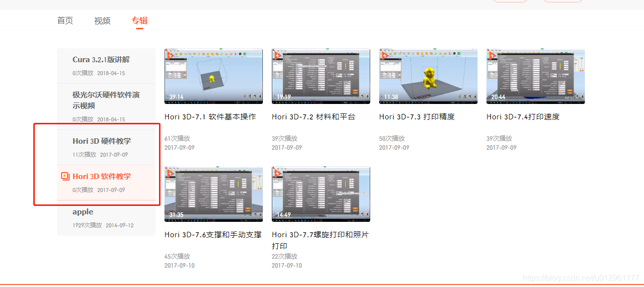The width and height of the screenshot is (644, 287).
Task: Click the 20:44 video thumbnail
Action: pyautogui.click(x=535, y=76)
